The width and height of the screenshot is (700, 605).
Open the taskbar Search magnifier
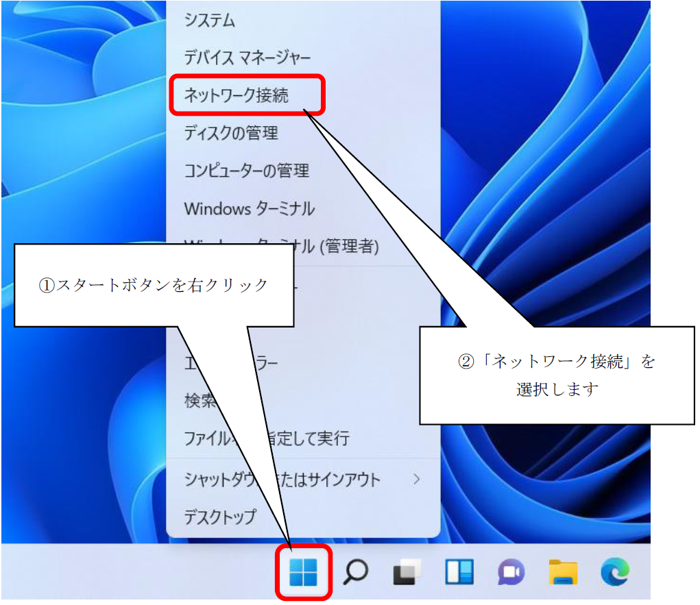pyautogui.click(x=355, y=571)
